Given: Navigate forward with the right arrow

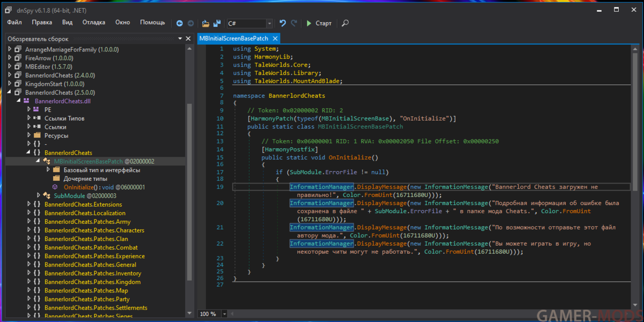Looking at the screenshot, I should click(190, 23).
